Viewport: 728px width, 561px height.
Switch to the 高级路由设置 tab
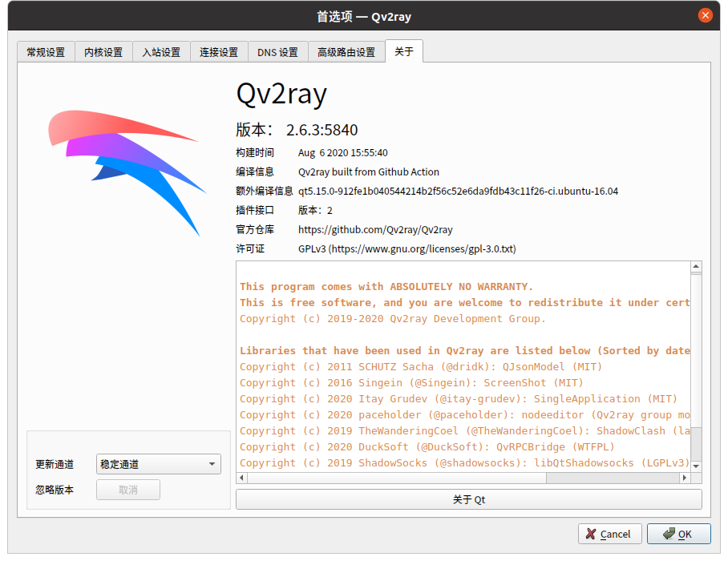pos(346,50)
